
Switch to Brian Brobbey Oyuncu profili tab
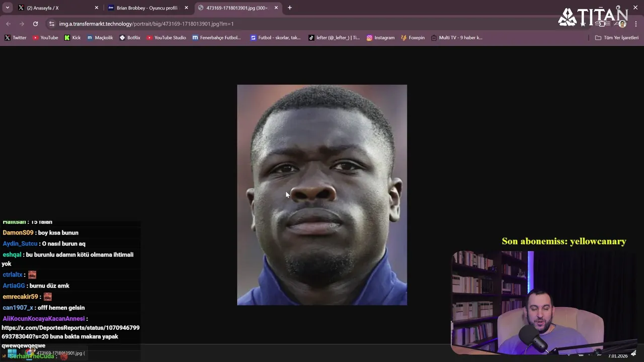(x=148, y=8)
